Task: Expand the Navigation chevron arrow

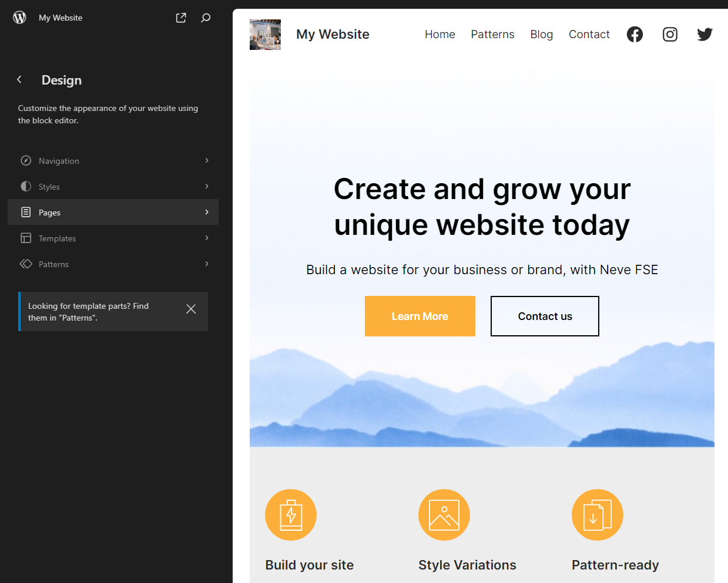Action: (207, 160)
